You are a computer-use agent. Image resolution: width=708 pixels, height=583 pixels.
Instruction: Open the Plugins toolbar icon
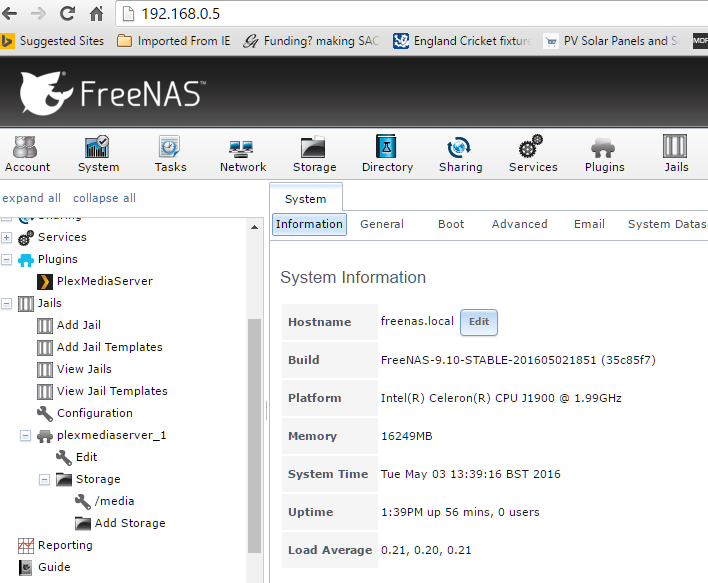click(x=604, y=154)
